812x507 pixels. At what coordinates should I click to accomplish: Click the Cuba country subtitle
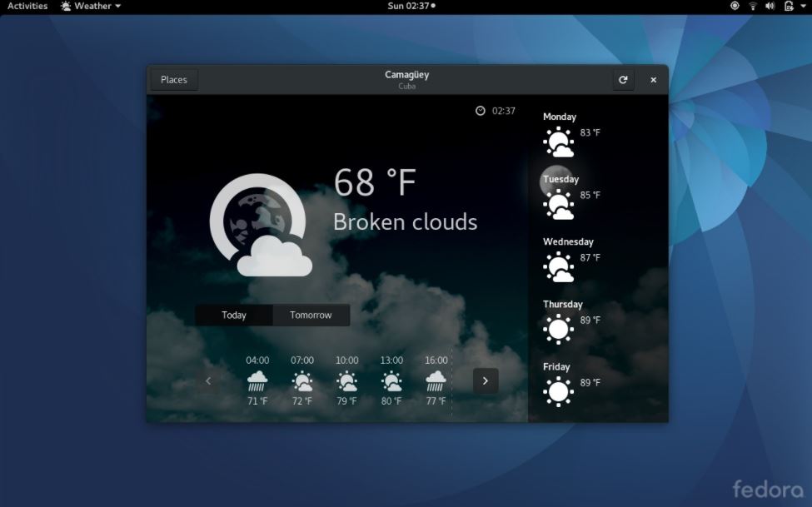tap(407, 87)
